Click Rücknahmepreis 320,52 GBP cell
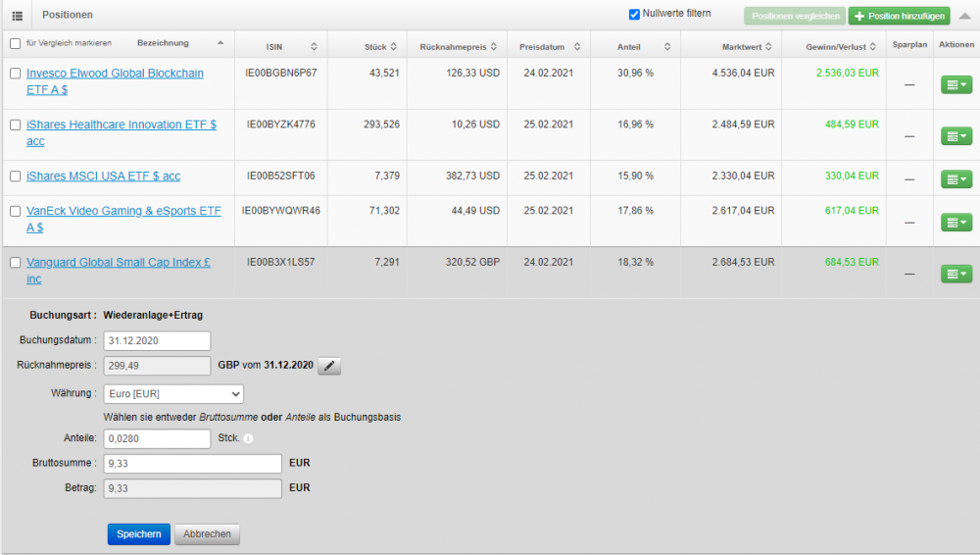980x555 pixels. (472, 262)
